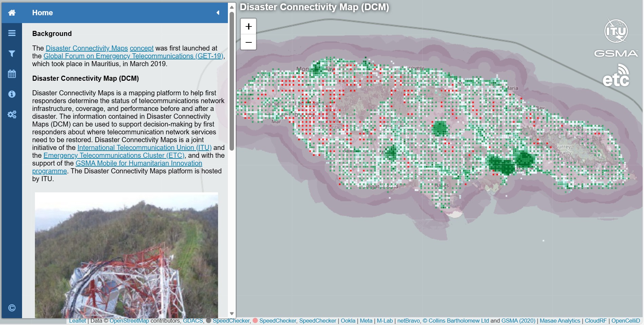Open the Global Forum GET-19 link
644x325 pixels.
coord(133,56)
